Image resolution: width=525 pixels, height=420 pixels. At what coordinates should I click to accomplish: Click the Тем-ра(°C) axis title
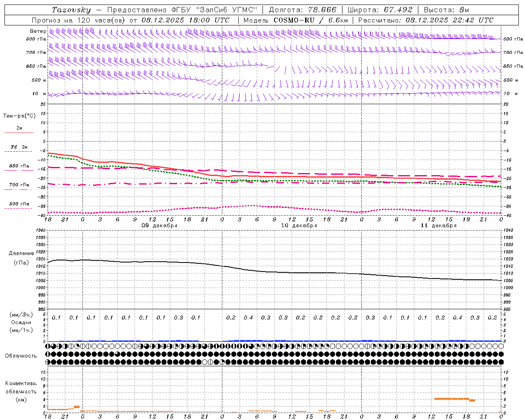(19, 116)
